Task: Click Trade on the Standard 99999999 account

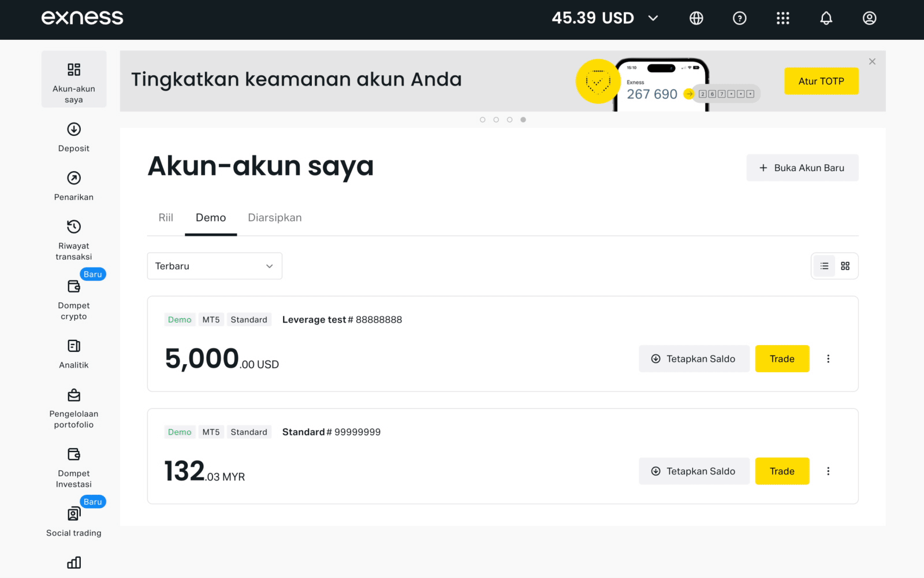Action: [781, 471]
